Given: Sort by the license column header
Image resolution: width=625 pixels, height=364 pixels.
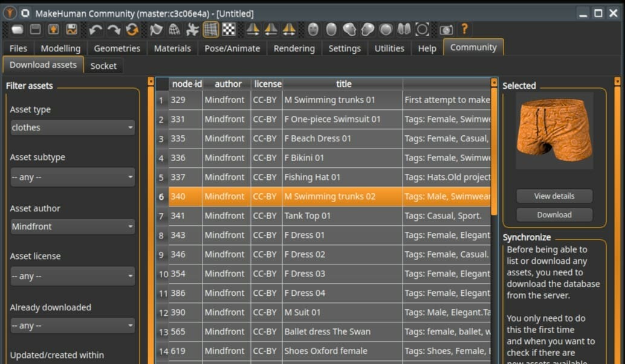Looking at the screenshot, I should pyautogui.click(x=267, y=84).
